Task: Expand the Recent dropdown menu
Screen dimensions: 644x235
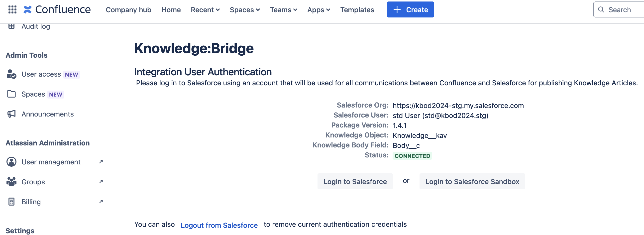Action: point(205,10)
